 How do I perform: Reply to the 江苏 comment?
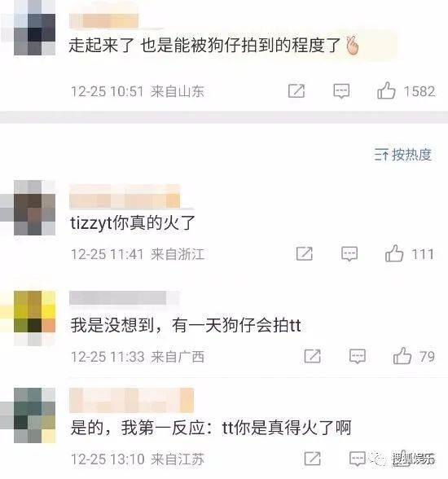click(x=358, y=459)
